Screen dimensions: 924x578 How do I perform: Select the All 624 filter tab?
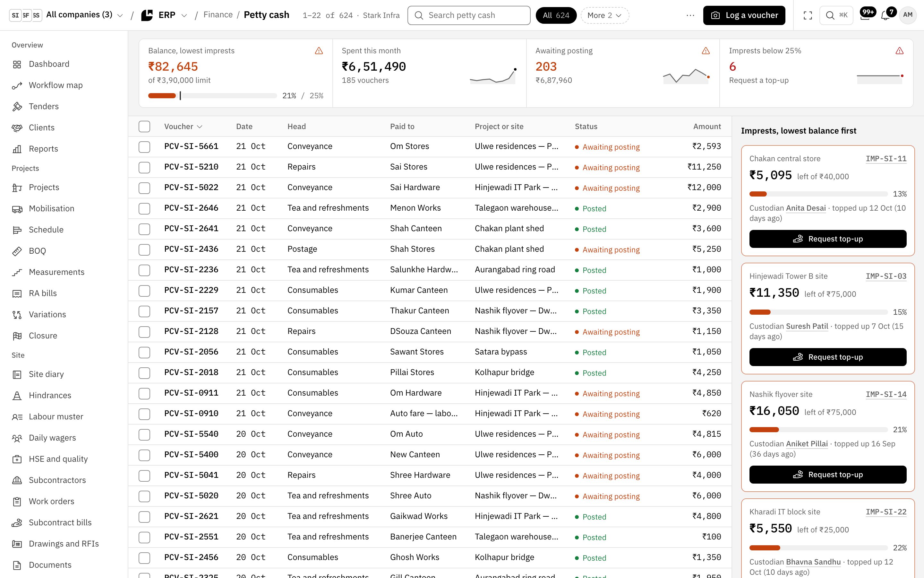coord(556,15)
